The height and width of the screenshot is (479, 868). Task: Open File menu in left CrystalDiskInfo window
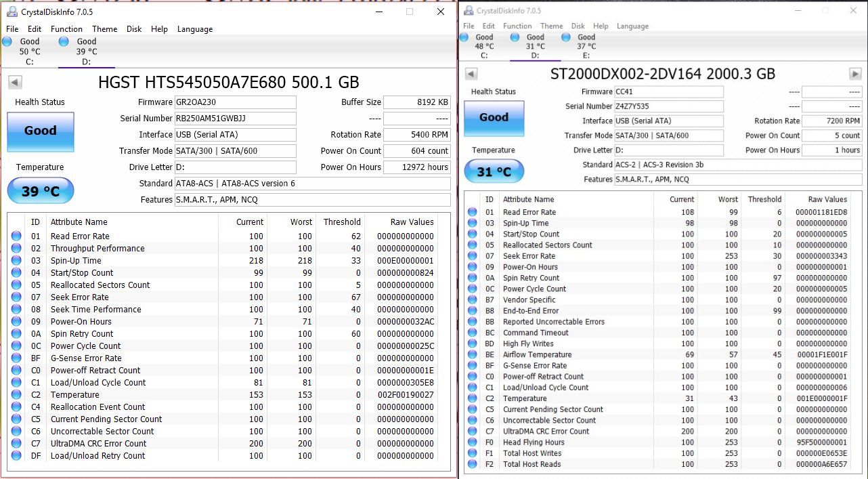click(x=12, y=29)
